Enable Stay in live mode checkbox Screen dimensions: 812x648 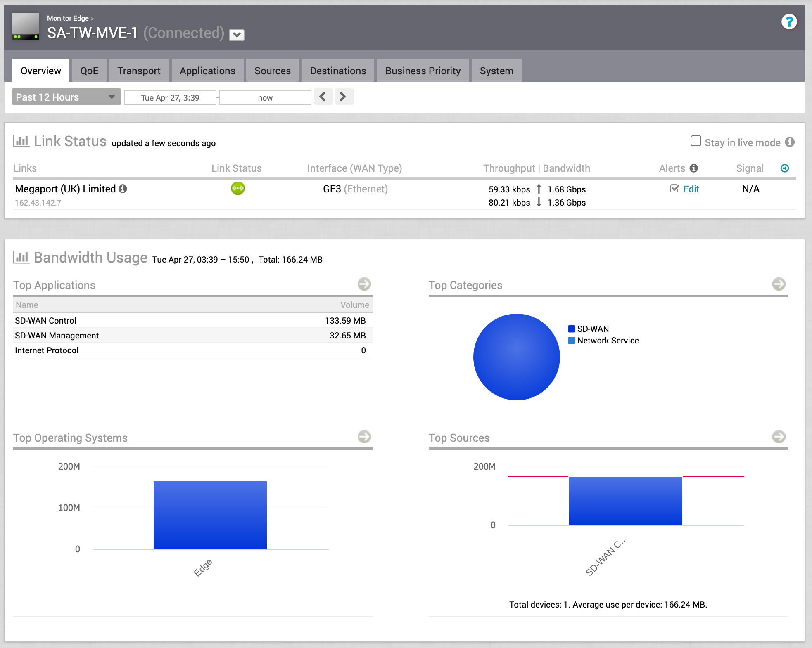696,141
